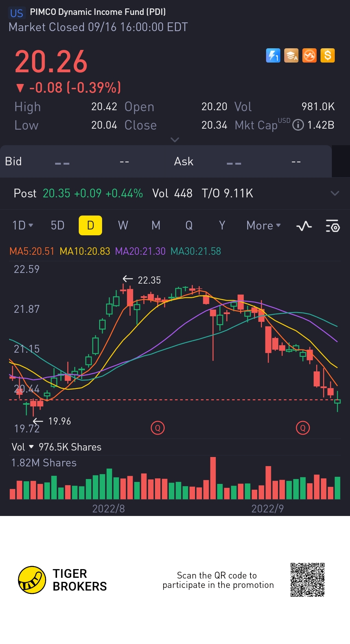Tap the MA5:20.51 indicator label
The width and height of the screenshot is (350, 644).
click(x=32, y=251)
